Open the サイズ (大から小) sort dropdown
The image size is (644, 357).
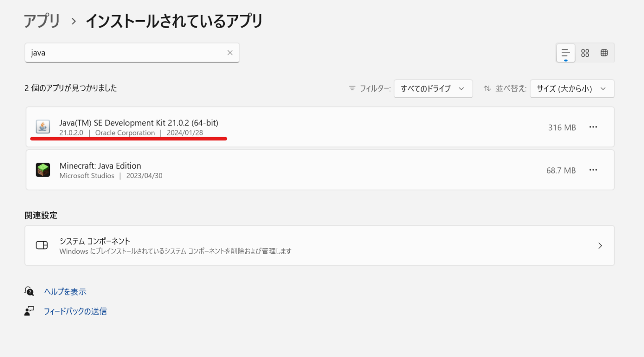(x=572, y=89)
